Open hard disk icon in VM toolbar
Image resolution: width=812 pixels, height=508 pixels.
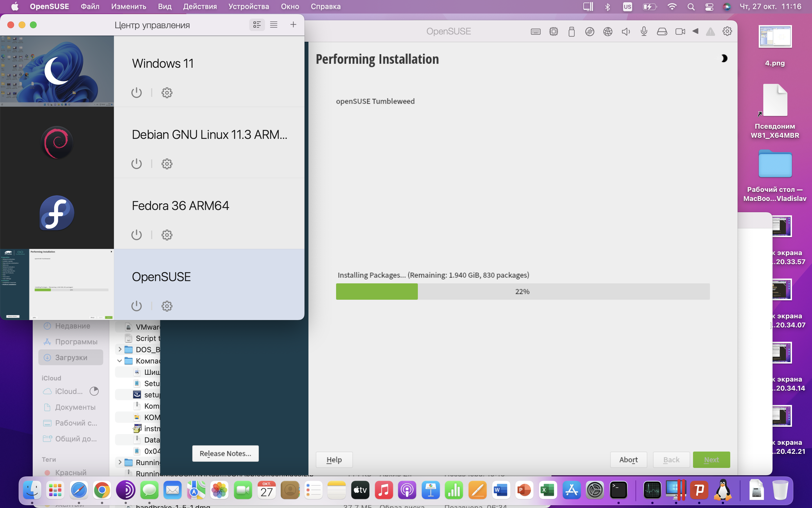coord(662,32)
